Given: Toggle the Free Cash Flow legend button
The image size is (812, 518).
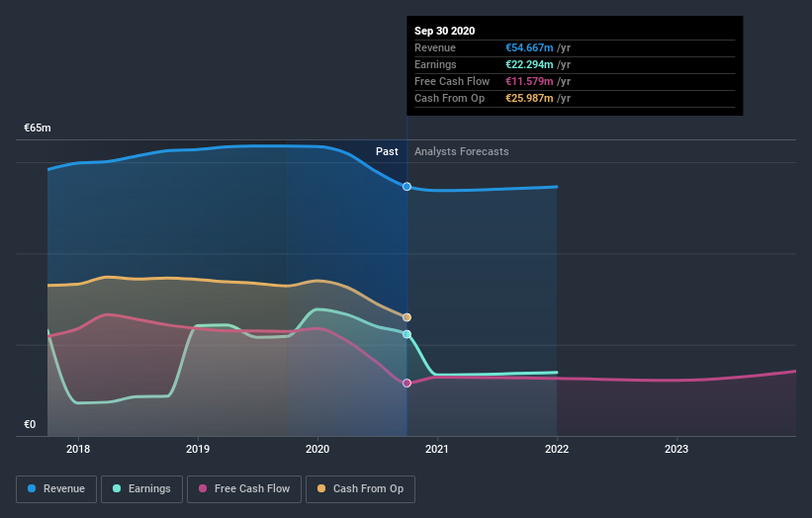Looking at the screenshot, I should coord(244,489).
